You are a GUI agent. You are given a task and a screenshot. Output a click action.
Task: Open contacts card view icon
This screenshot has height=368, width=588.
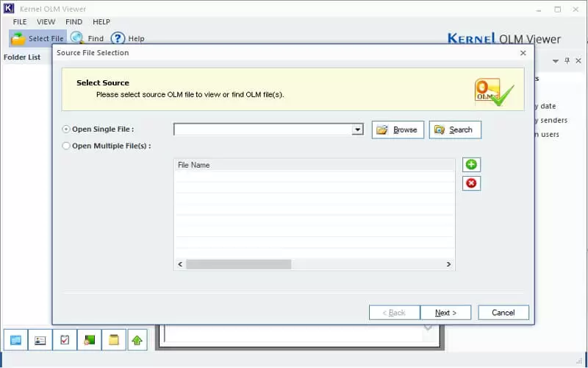pos(40,340)
